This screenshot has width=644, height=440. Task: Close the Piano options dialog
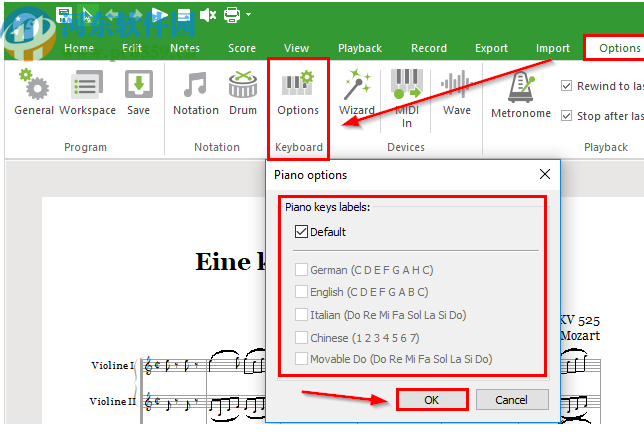pos(545,174)
